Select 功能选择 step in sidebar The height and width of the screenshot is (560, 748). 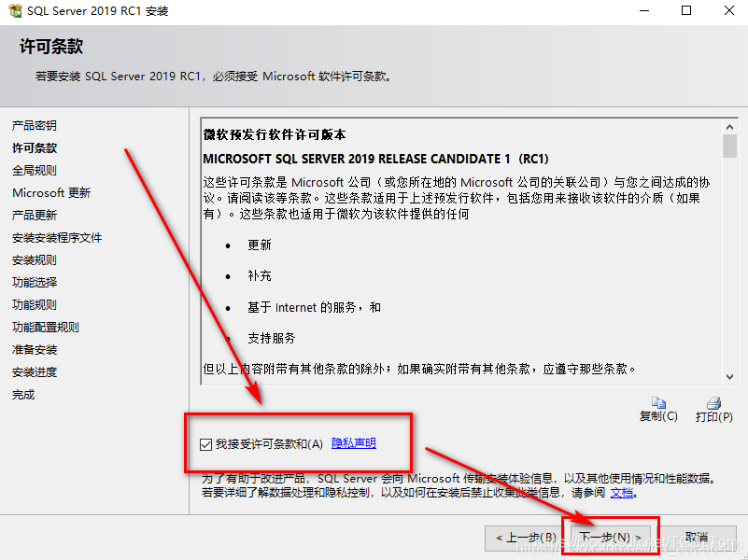point(35,282)
